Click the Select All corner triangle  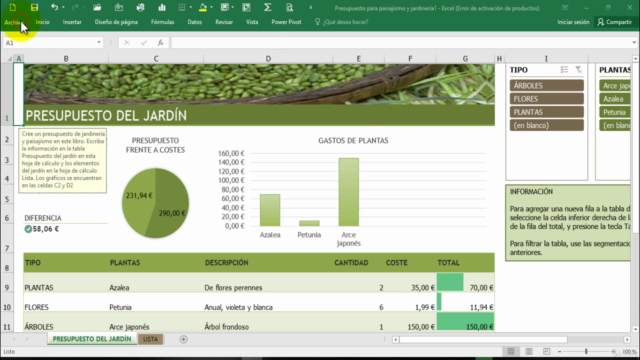point(9,59)
